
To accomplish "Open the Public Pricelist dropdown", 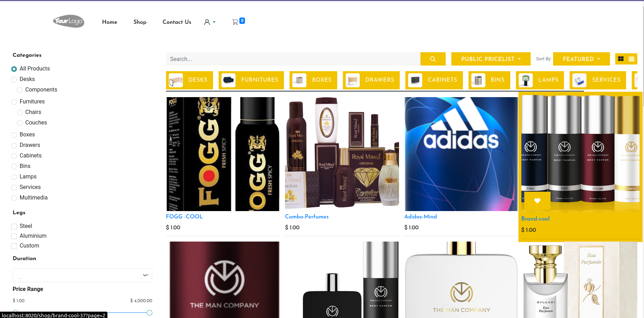I will 491,59.
